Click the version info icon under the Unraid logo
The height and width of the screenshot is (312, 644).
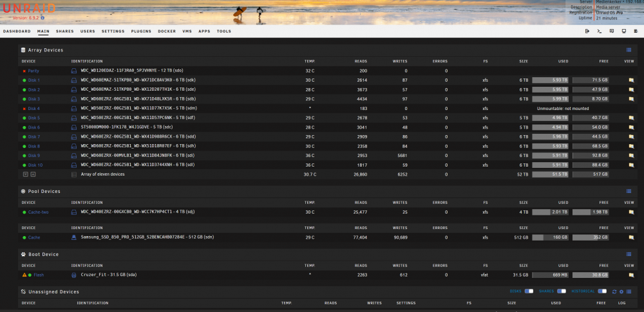pyautogui.click(x=43, y=18)
